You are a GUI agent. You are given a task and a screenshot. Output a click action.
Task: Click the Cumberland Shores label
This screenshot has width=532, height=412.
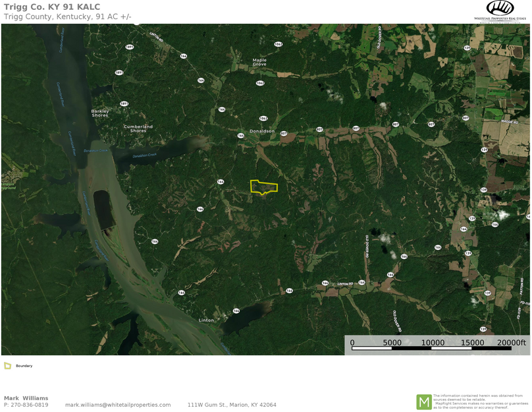(x=138, y=129)
